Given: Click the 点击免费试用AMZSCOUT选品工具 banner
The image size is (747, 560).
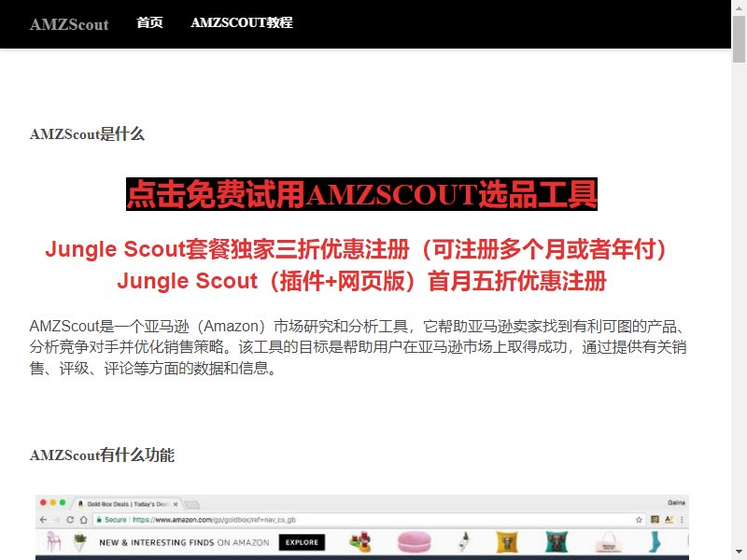Looking at the screenshot, I should [361, 194].
